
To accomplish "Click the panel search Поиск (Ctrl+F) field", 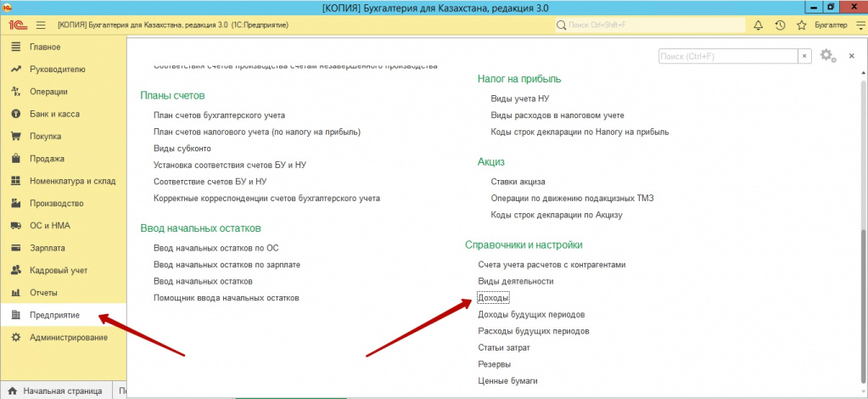I will 728,56.
